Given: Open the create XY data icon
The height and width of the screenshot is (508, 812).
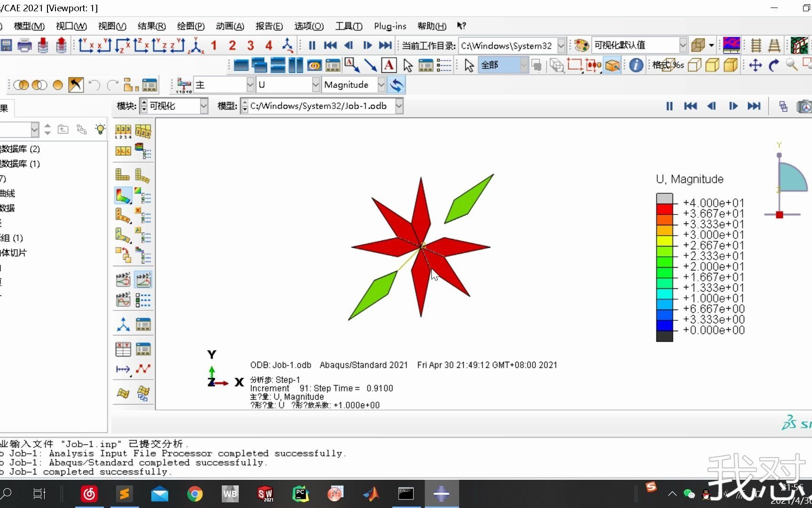Looking at the screenshot, I should [123, 349].
